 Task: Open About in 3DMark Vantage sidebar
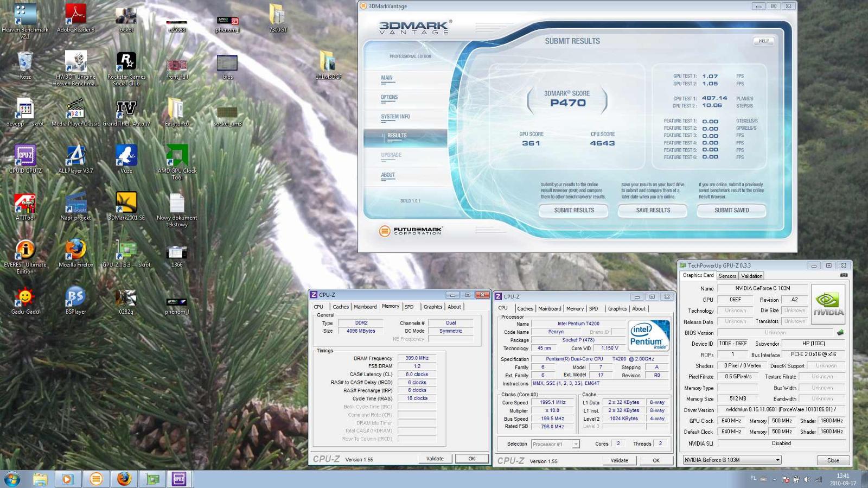click(x=388, y=175)
